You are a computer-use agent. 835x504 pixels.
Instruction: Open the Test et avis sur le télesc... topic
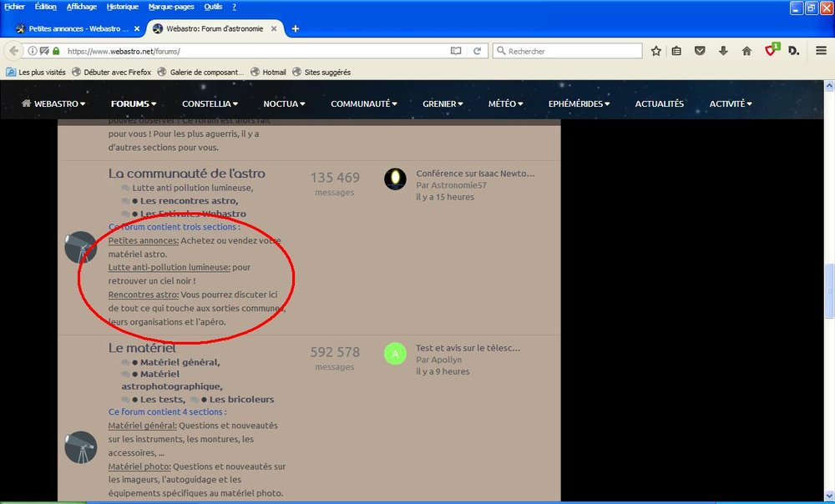tap(468, 348)
